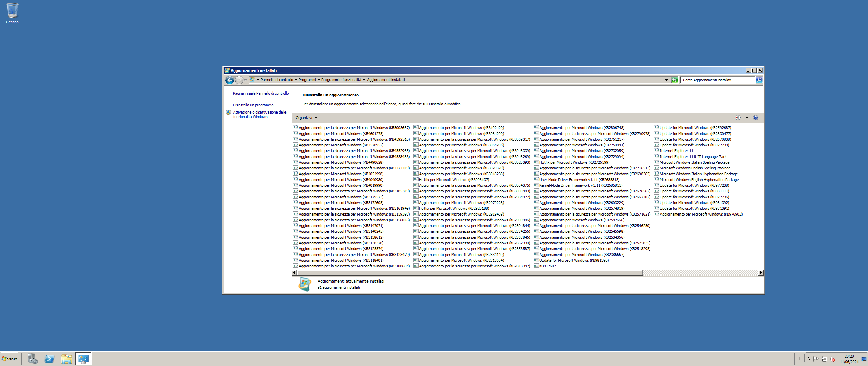This screenshot has height=366, width=868.
Task: Go to Pannello di controllo breadcrumb
Action: (x=277, y=80)
